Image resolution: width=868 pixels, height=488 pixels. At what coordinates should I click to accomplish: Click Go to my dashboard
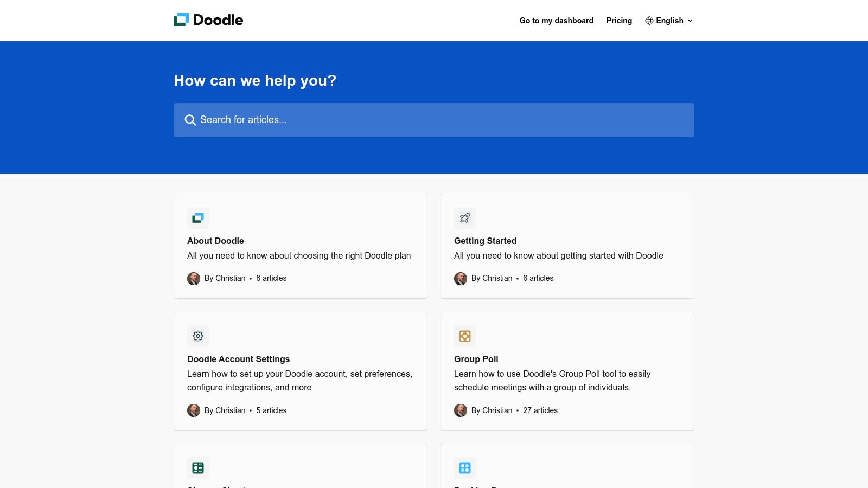pos(556,20)
